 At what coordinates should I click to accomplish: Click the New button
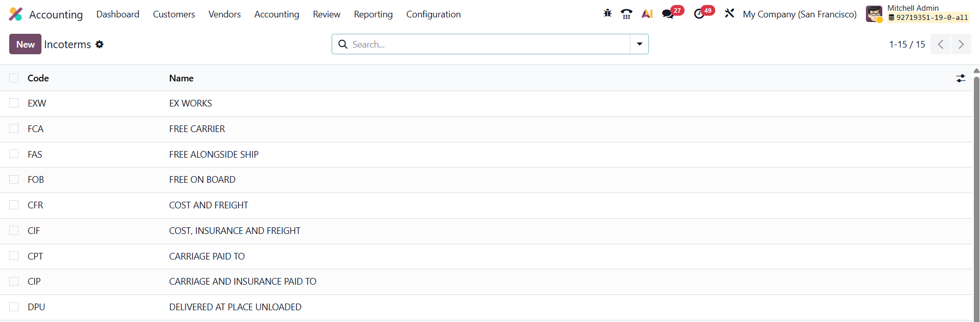pos(25,45)
